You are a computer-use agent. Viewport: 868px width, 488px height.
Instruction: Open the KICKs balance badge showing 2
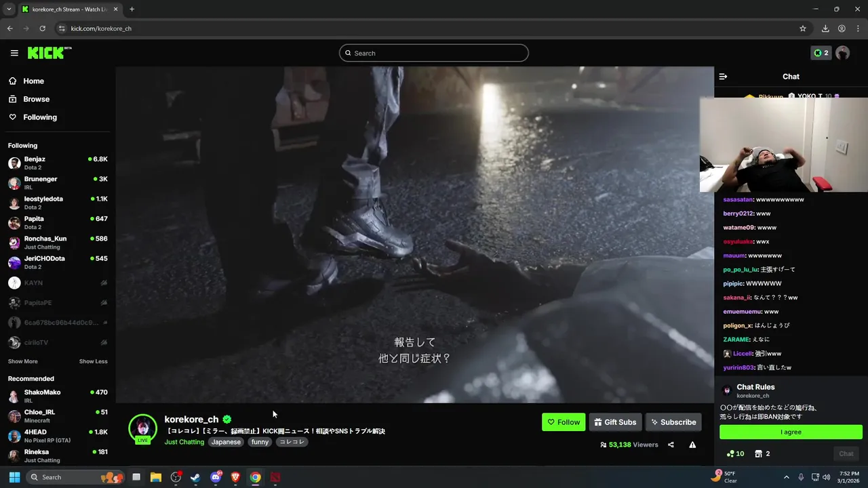[821, 53]
